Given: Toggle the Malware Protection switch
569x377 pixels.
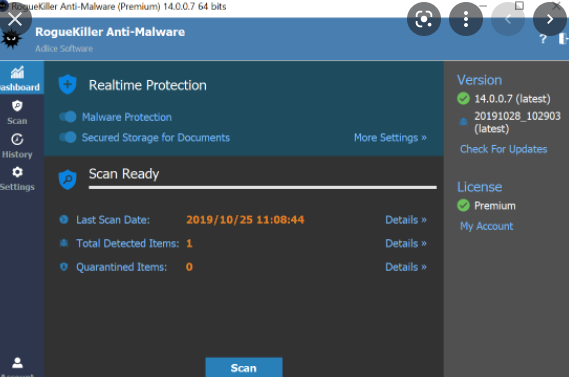Looking at the screenshot, I should (68, 117).
